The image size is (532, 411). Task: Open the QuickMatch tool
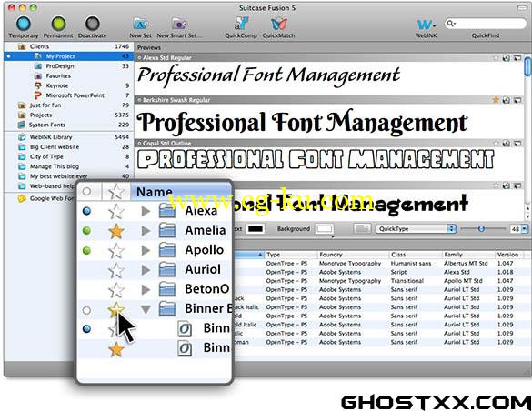click(278, 24)
